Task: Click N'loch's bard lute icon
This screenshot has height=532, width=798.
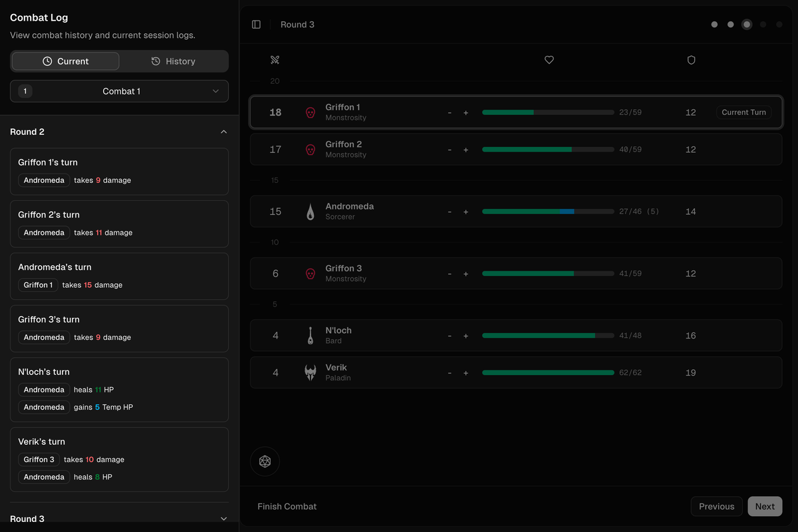Action: click(x=310, y=336)
